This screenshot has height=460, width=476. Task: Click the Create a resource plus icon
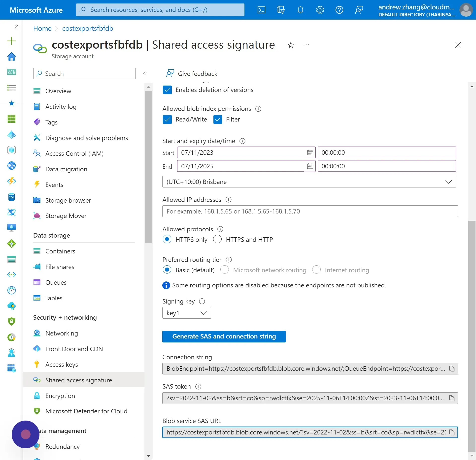(11, 41)
